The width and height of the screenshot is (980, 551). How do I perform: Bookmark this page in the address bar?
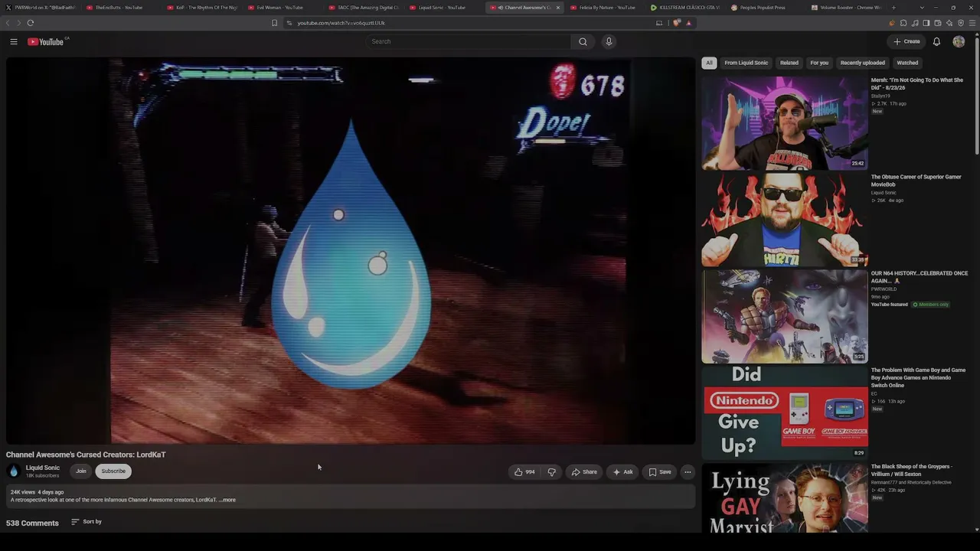[x=274, y=23]
